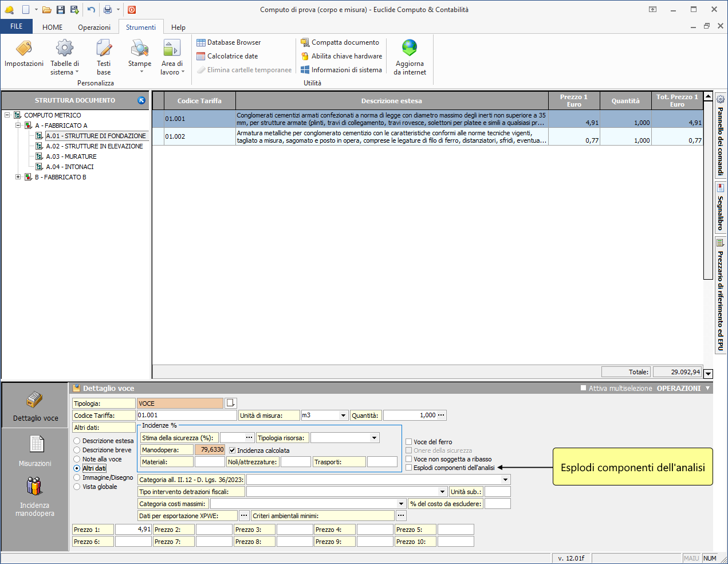This screenshot has width=728, height=564.
Task: Open the Tipologia risorsa dropdown
Action: 374,438
